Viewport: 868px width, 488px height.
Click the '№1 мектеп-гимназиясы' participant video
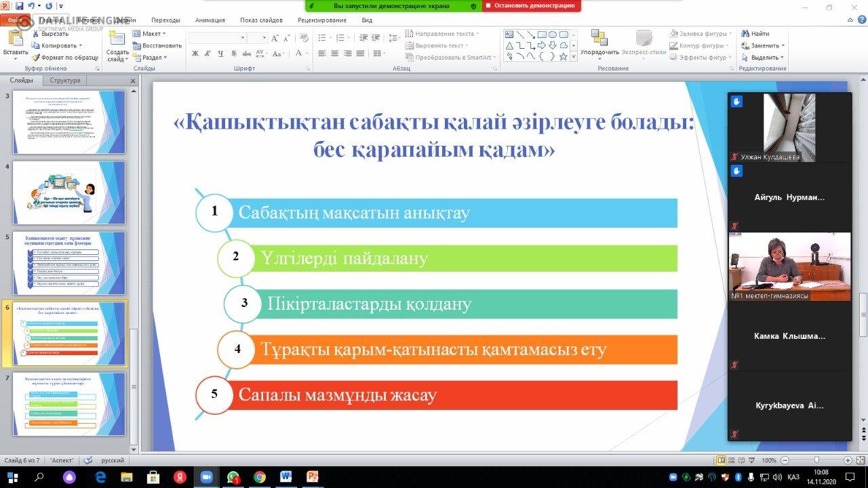point(789,266)
